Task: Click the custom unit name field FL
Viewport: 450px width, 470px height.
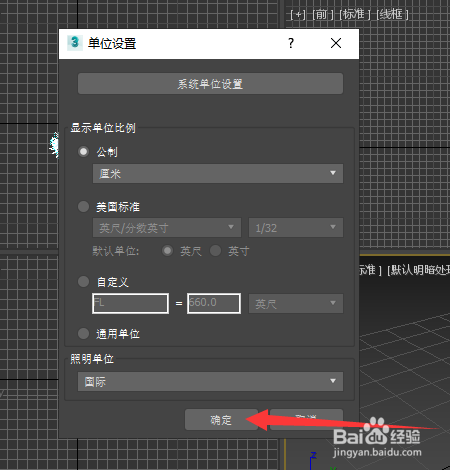Action: point(130,303)
